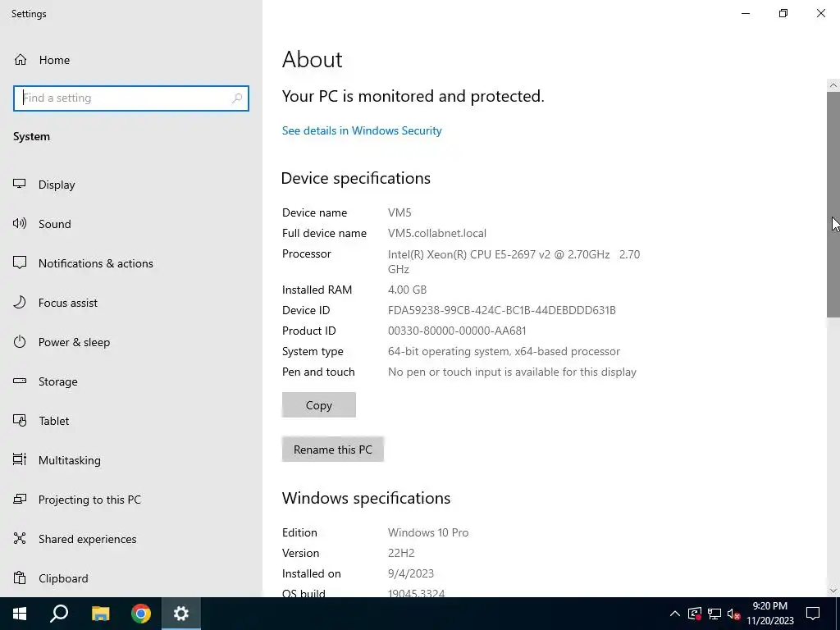This screenshot has height=630, width=840.
Task: Select the Product ID 00330-80000-00000-AA681
Action: click(x=457, y=331)
